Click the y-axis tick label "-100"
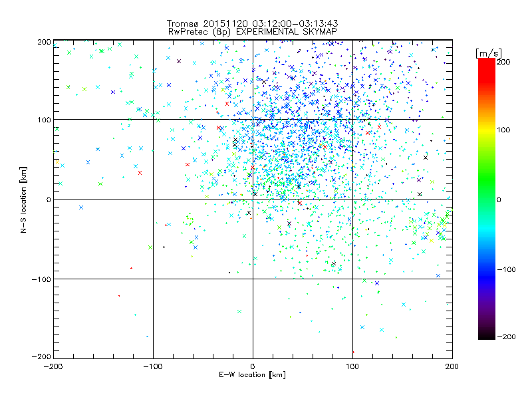Viewport: 532px width, 399px height. coord(41,279)
